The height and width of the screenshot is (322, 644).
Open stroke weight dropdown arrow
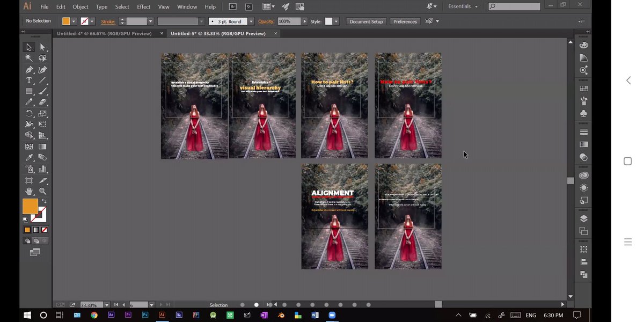[151, 21]
